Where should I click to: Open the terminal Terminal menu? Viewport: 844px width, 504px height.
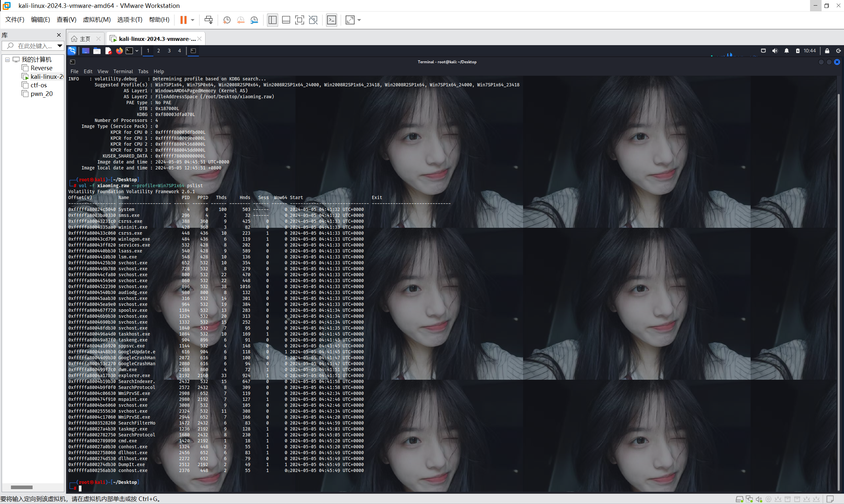pos(123,71)
